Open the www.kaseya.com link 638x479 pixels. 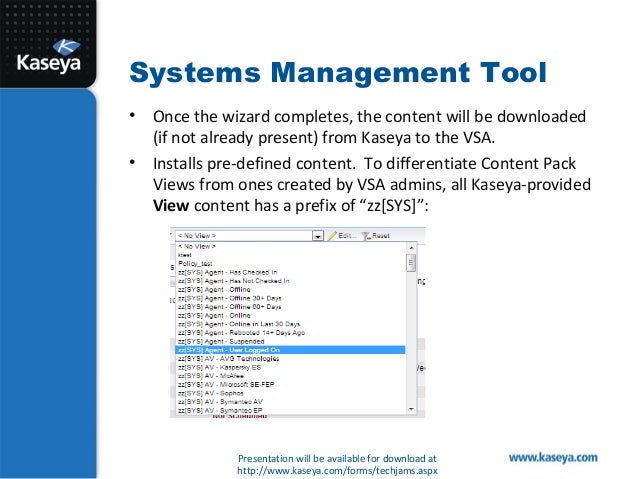tap(553, 458)
